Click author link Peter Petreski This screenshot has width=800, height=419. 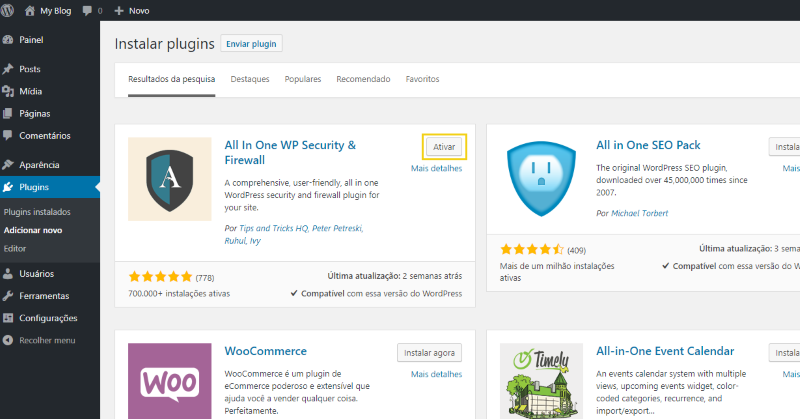(337, 228)
